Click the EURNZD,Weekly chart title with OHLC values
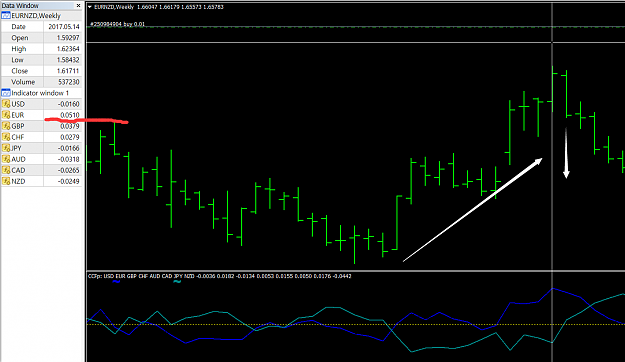 click(159, 7)
